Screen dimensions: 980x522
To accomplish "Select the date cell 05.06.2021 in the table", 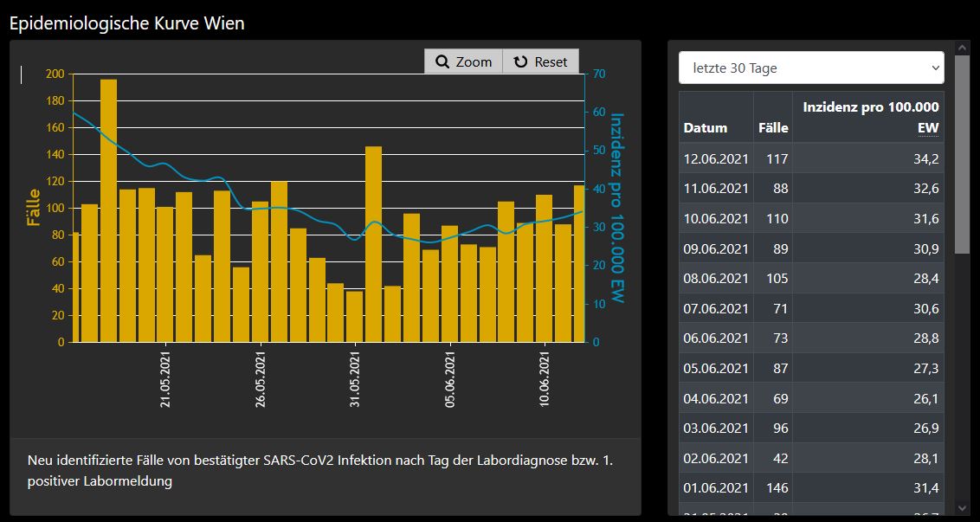I will coord(716,368).
